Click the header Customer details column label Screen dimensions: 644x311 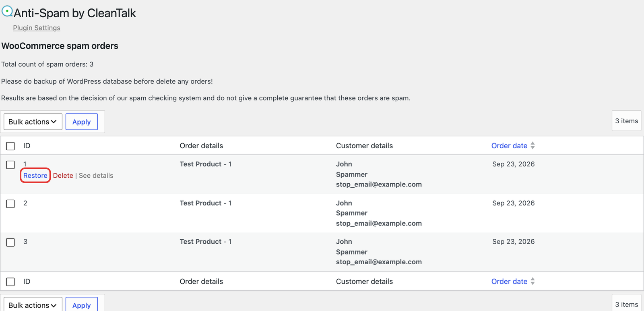click(364, 146)
